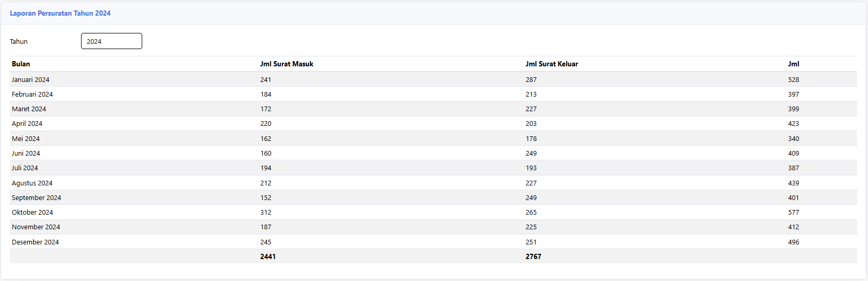Choose the April 2024 row
The width and height of the screenshot is (868, 281).
coord(433,123)
